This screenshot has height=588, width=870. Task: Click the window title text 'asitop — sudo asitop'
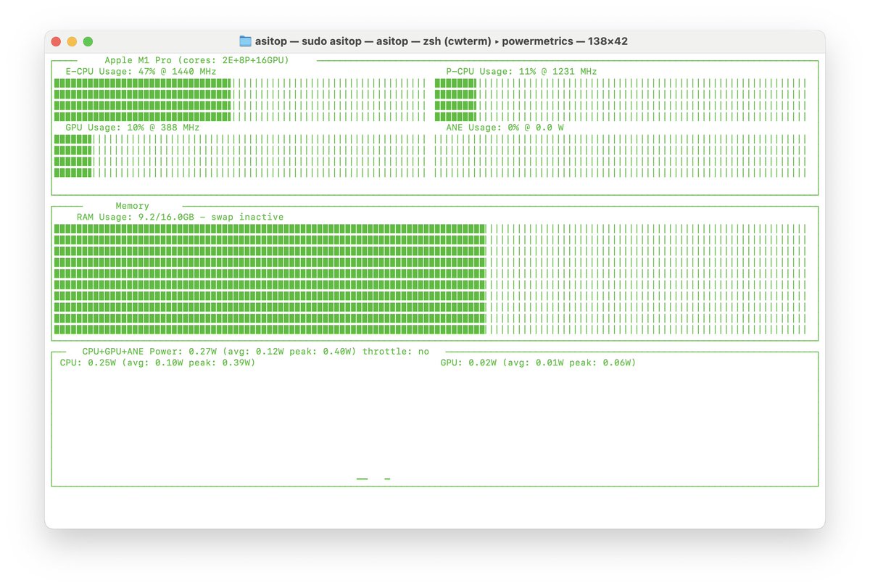pyautogui.click(x=310, y=41)
